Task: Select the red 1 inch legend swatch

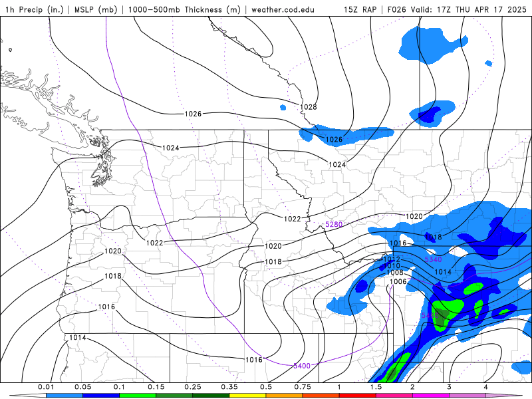Action: 357,396
